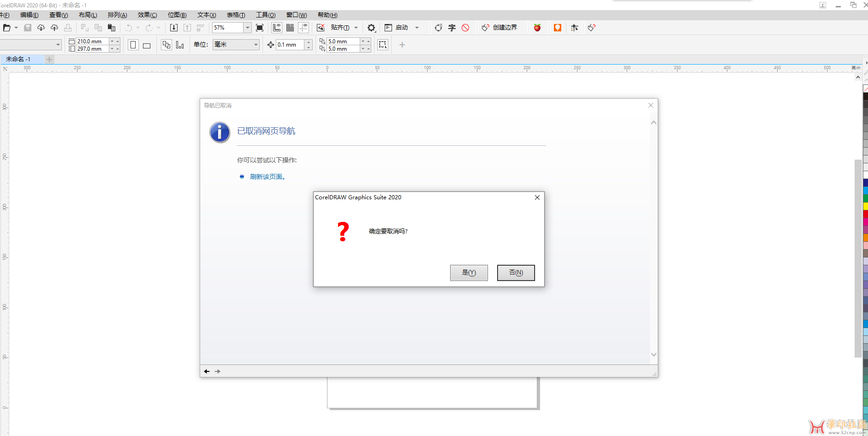Open the 毫米 units combo box
Viewport: 868px width, 436px height.
click(236, 45)
